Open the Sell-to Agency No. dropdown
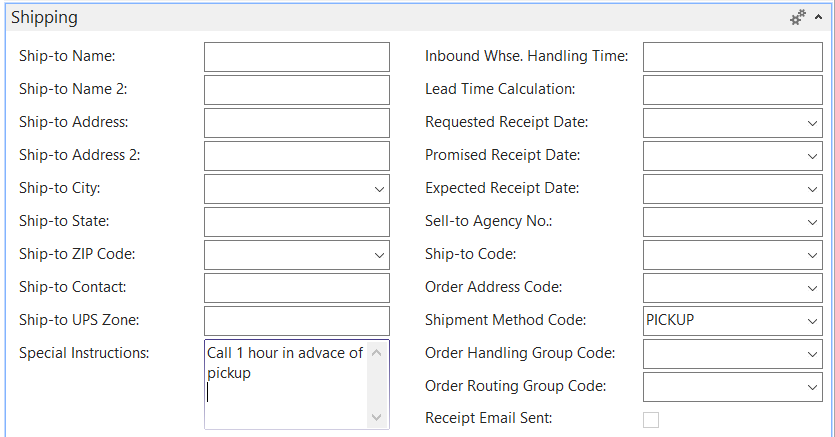This screenshot has height=437, width=835. pos(812,222)
